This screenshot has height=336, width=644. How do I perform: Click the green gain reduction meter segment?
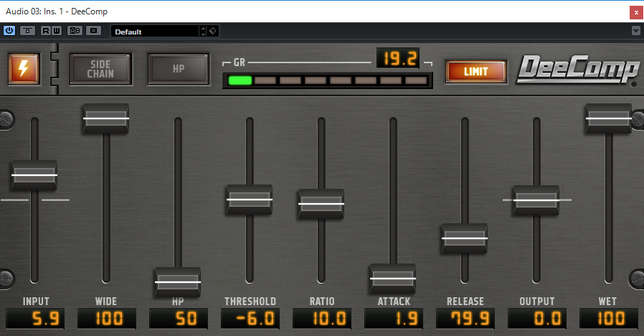[x=240, y=80]
